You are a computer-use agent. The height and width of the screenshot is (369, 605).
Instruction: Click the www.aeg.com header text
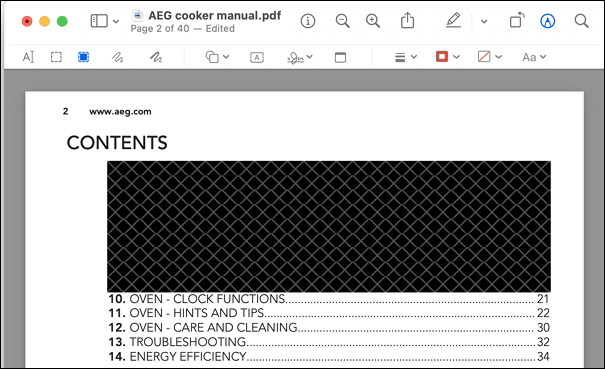point(120,112)
